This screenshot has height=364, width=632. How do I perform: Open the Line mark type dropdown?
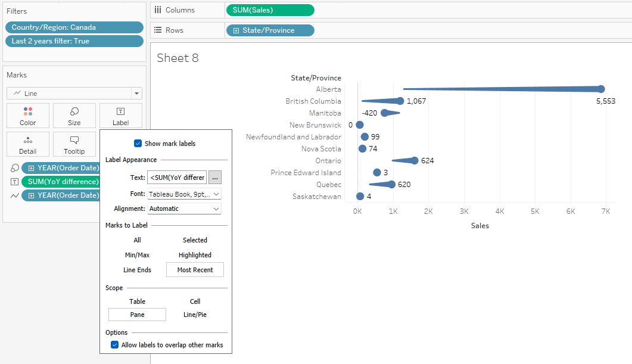pyautogui.click(x=137, y=94)
